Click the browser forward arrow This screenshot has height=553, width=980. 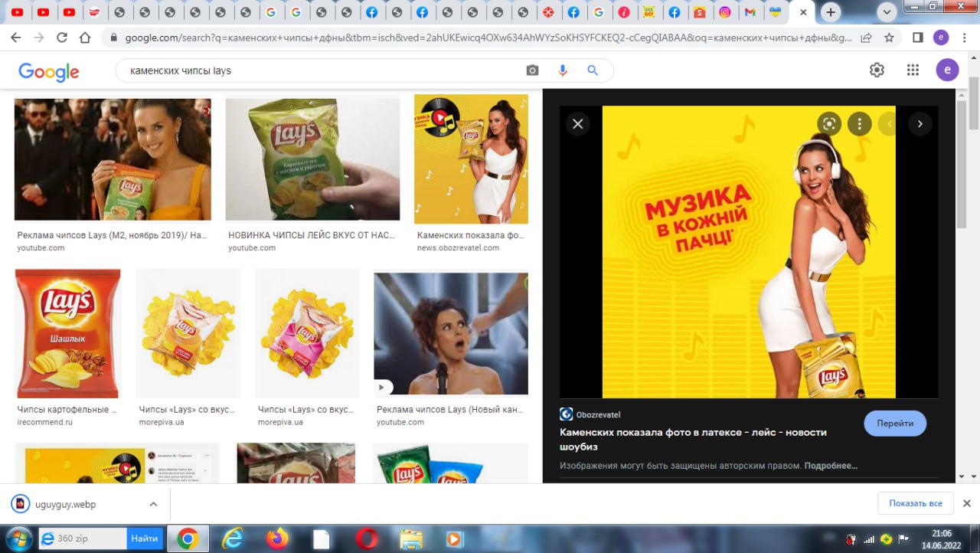coord(38,38)
